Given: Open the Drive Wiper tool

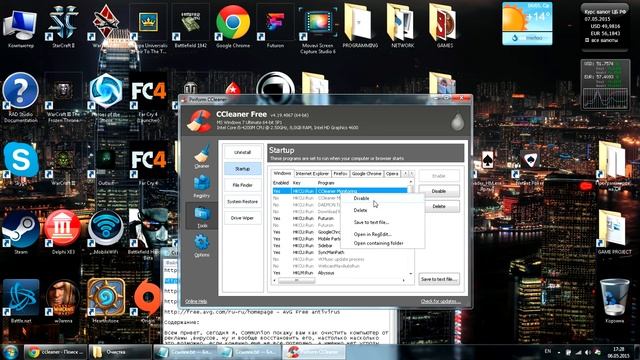Looking at the screenshot, I should pos(242,218).
